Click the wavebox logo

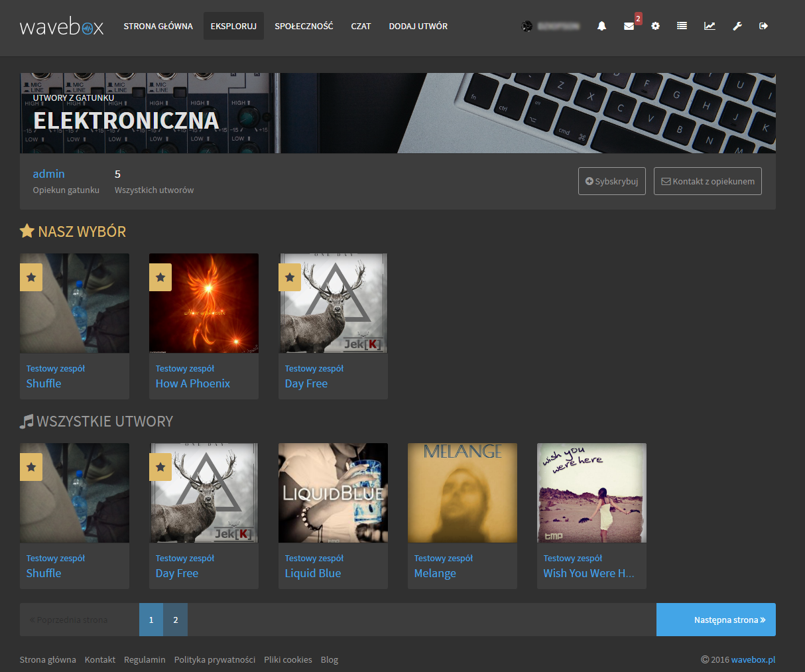tap(62, 27)
